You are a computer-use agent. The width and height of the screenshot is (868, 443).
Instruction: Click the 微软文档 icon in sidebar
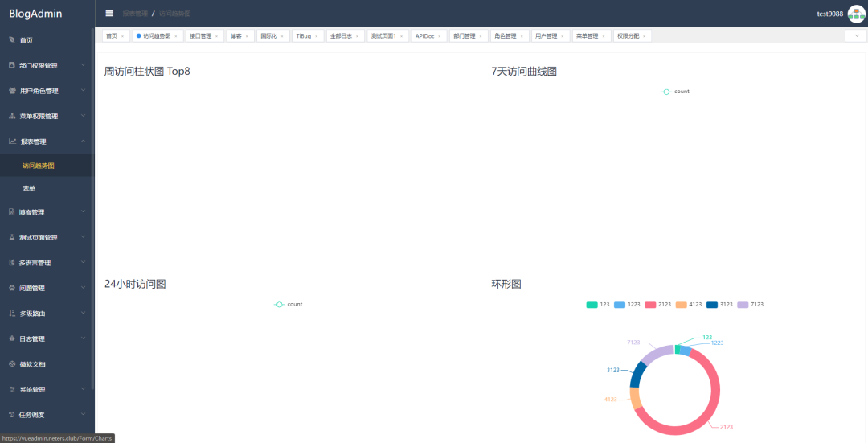11,364
